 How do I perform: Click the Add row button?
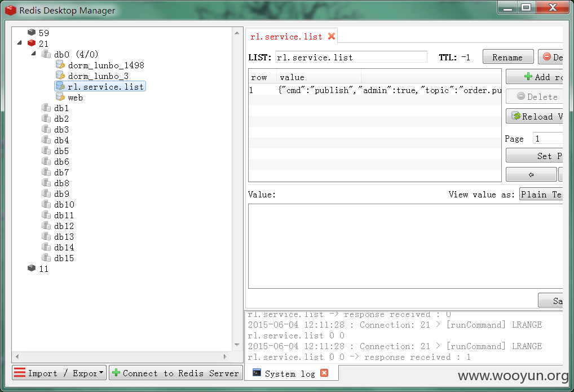pyautogui.click(x=535, y=77)
